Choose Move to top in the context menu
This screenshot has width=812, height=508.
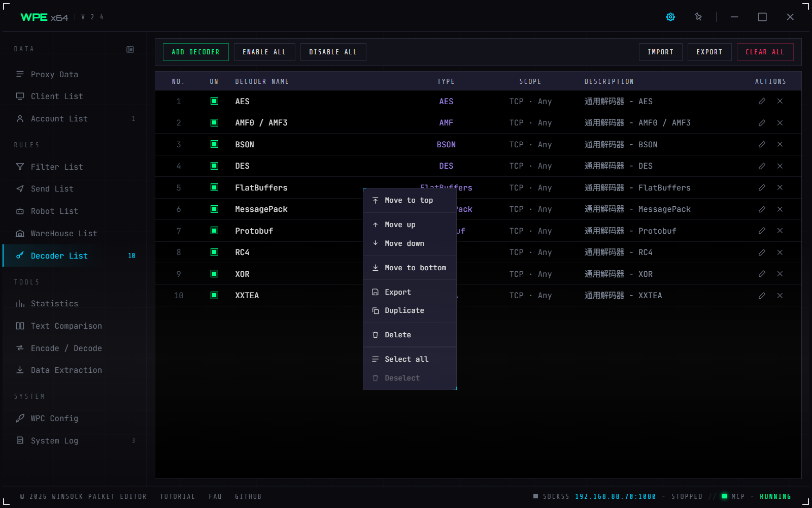[410, 200]
